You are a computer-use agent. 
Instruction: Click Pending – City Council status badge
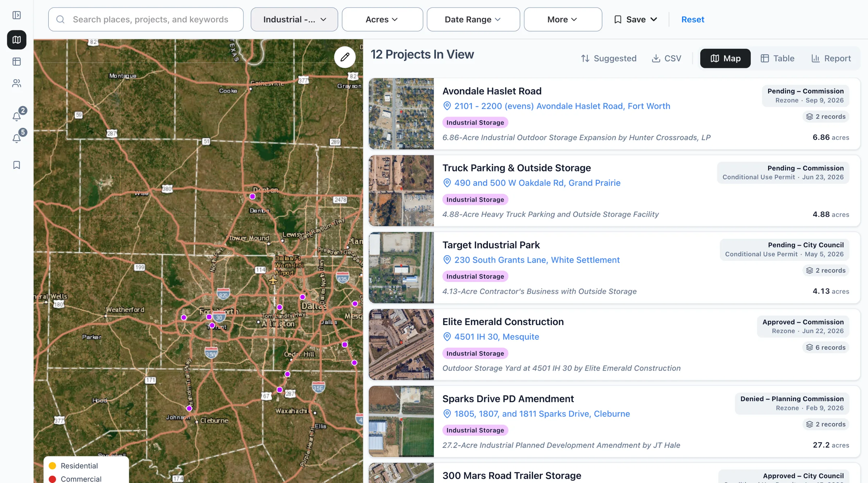click(784, 249)
